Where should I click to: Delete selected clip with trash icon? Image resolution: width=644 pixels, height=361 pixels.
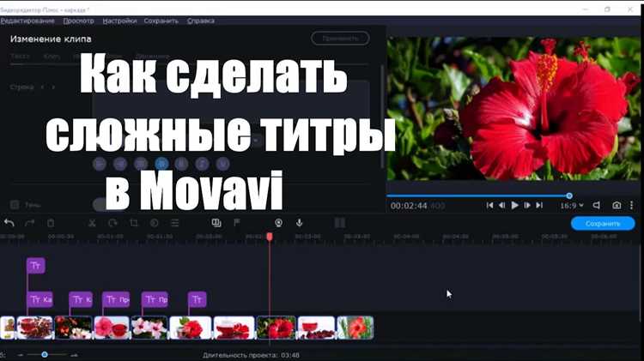coord(51,223)
